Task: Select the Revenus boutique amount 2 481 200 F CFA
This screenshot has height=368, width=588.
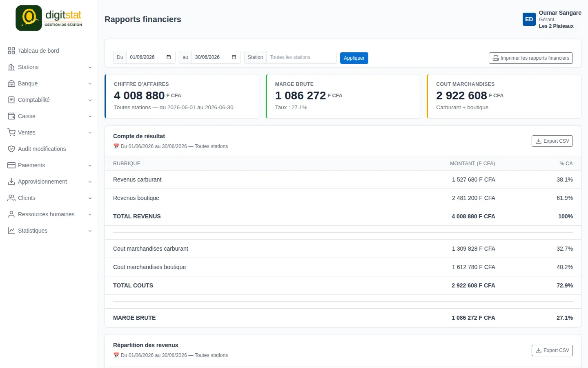Action: point(474,198)
